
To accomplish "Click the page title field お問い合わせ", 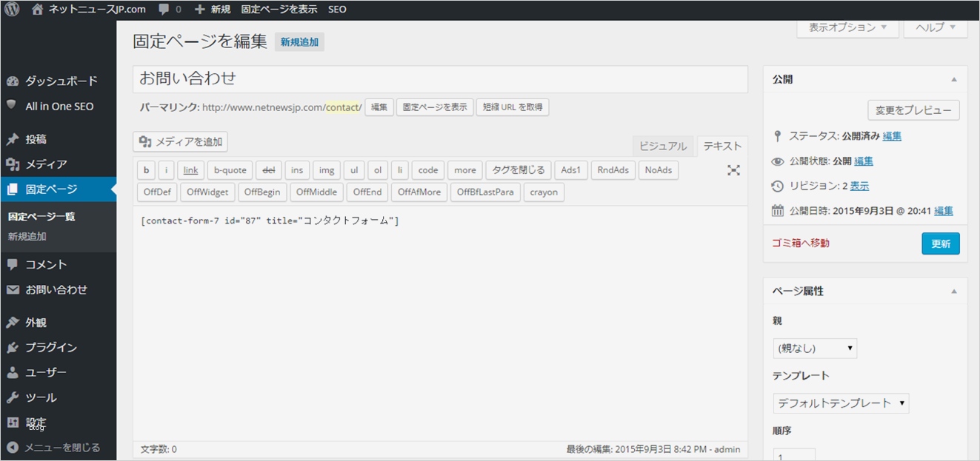I will 441,79.
